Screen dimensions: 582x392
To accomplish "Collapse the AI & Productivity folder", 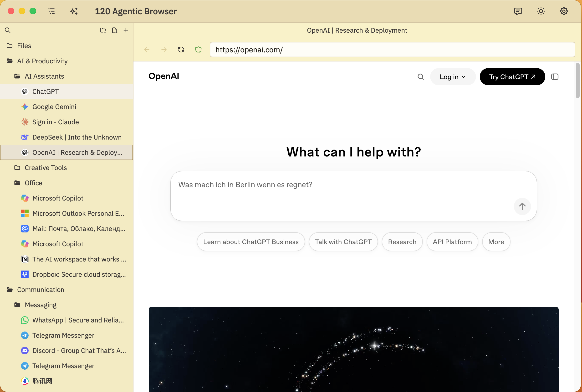I will pyautogui.click(x=66, y=61).
